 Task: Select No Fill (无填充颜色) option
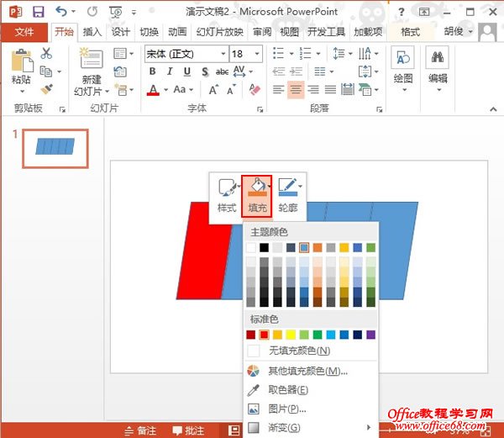298,351
